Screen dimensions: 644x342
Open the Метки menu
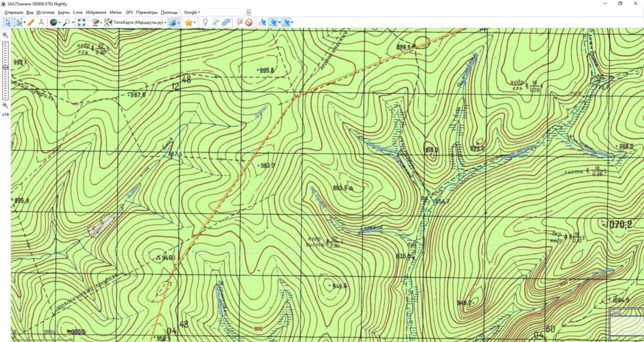tap(115, 12)
